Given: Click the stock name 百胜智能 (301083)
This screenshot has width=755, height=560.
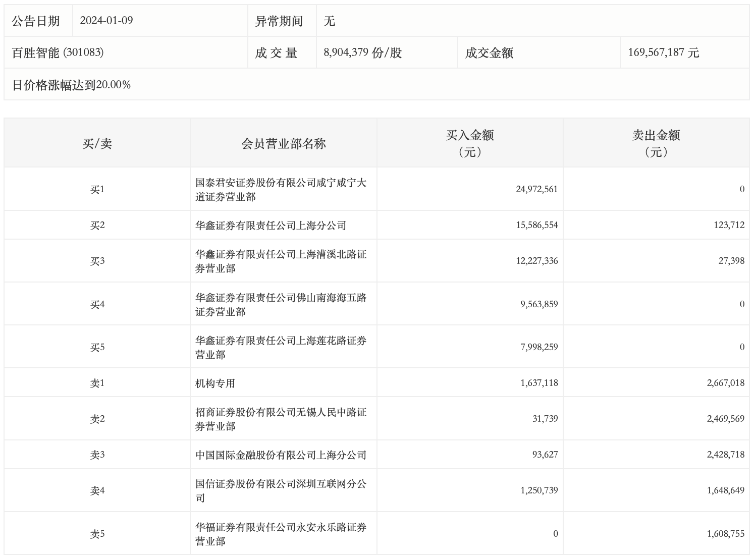Looking at the screenshot, I should coord(58,52).
